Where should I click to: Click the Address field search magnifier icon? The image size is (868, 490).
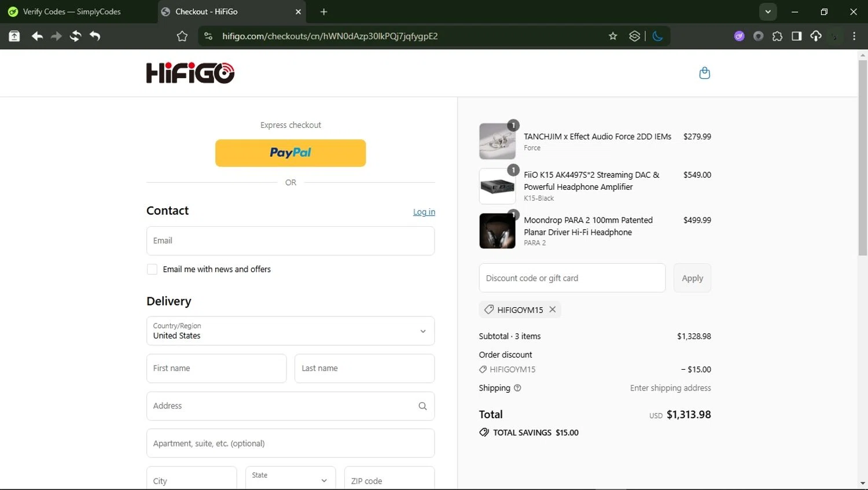[x=422, y=406]
